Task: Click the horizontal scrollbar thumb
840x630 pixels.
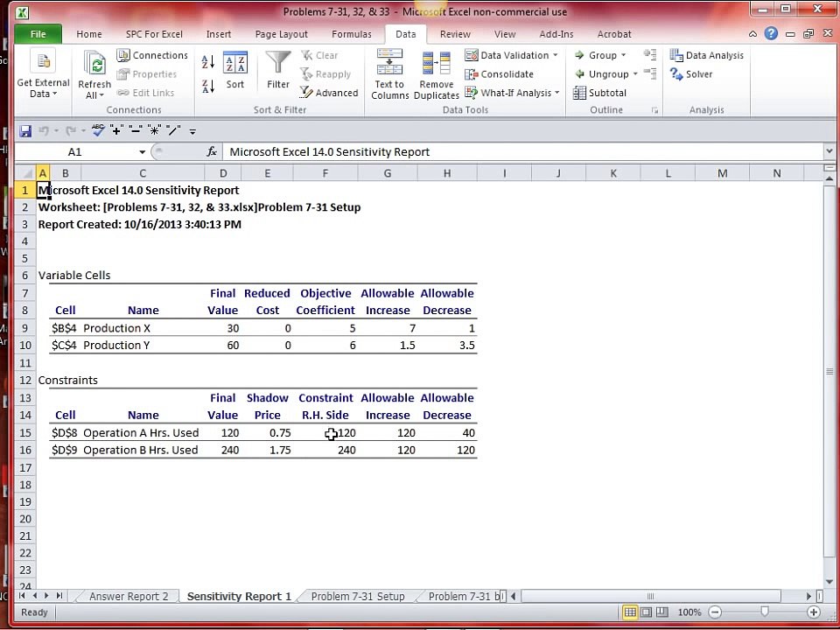Action: pyautogui.click(x=650, y=596)
